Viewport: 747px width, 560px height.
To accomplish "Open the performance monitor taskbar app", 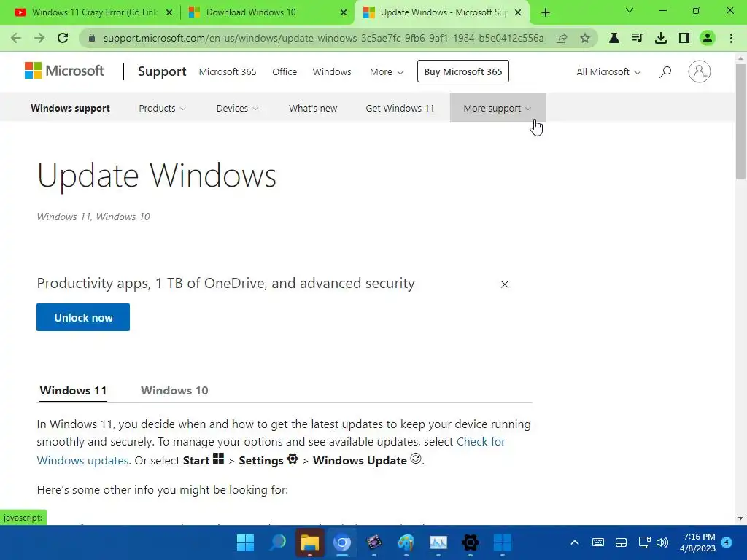I will pos(438,542).
